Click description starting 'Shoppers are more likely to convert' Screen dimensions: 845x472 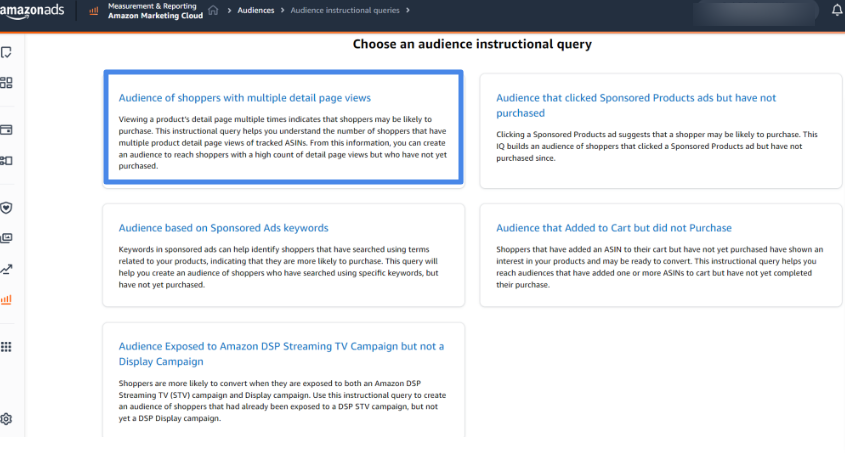point(282,401)
